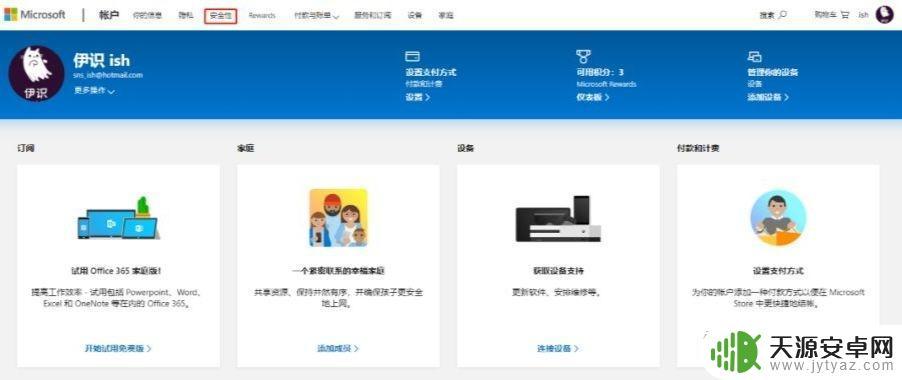This screenshot has width=902, height=380.
Task: Open the 设备 nav tab
Action: (x=415, y=16)
